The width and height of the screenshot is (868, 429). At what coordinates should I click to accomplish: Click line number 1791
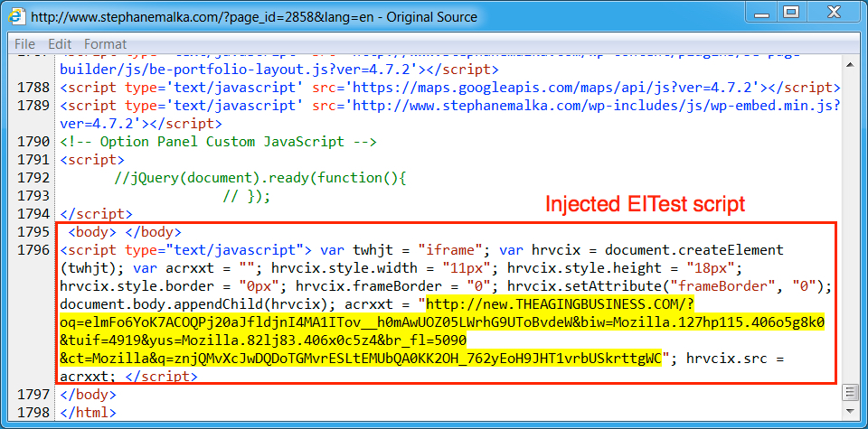pos(33,160)
